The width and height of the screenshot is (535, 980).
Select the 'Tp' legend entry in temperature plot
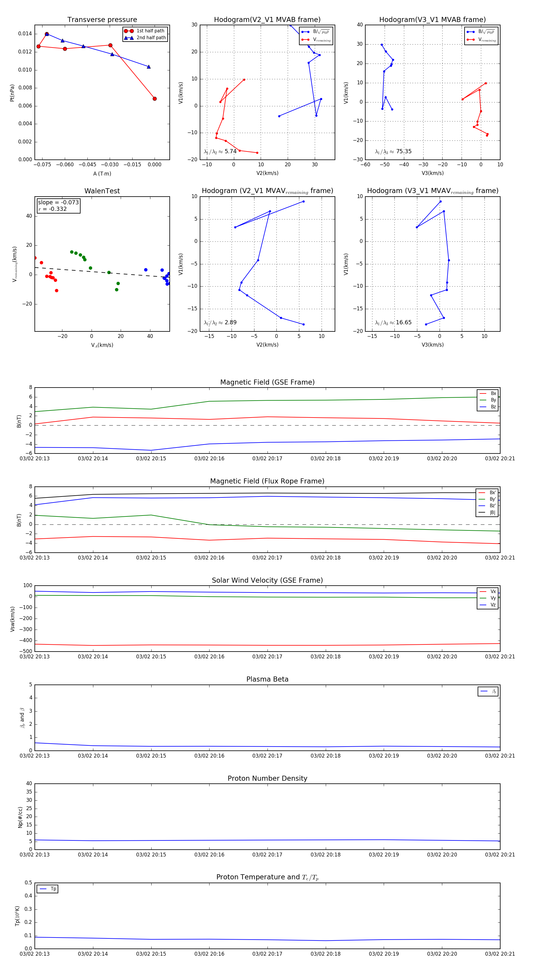pyautogui.click(x=48, y=889)
